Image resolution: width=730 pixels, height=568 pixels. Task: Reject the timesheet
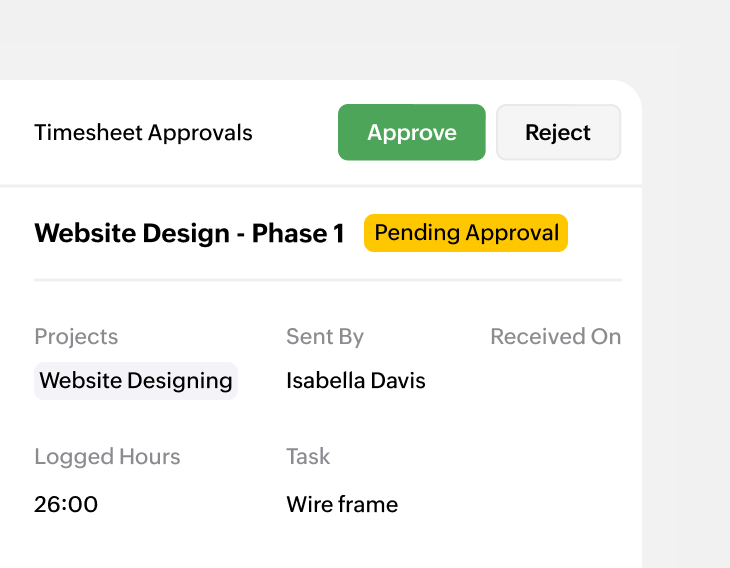558,132
